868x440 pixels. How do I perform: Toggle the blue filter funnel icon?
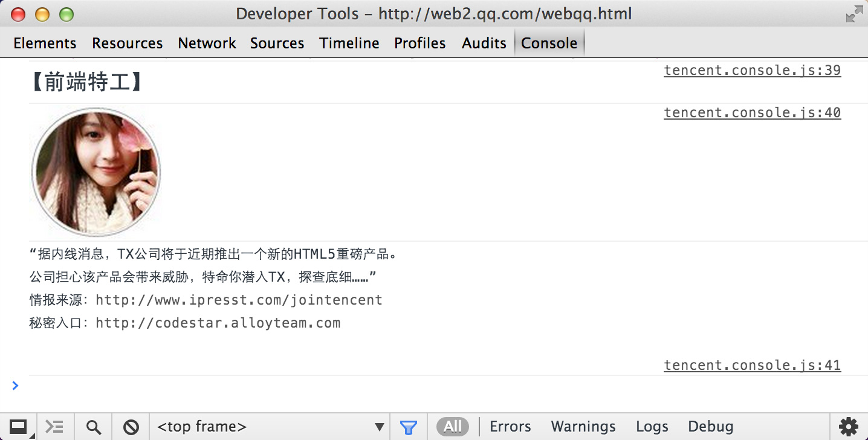pyautogui.click(x=409, y=427)
